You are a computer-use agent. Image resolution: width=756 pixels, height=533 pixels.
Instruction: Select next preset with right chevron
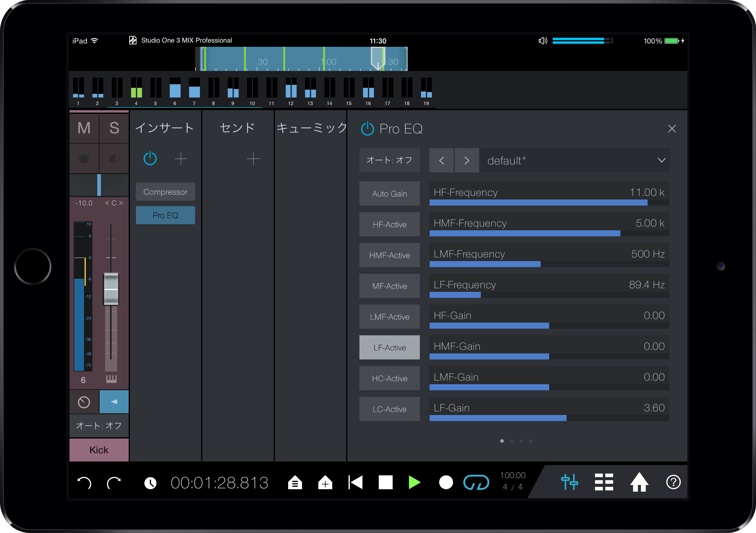point(467,161)
